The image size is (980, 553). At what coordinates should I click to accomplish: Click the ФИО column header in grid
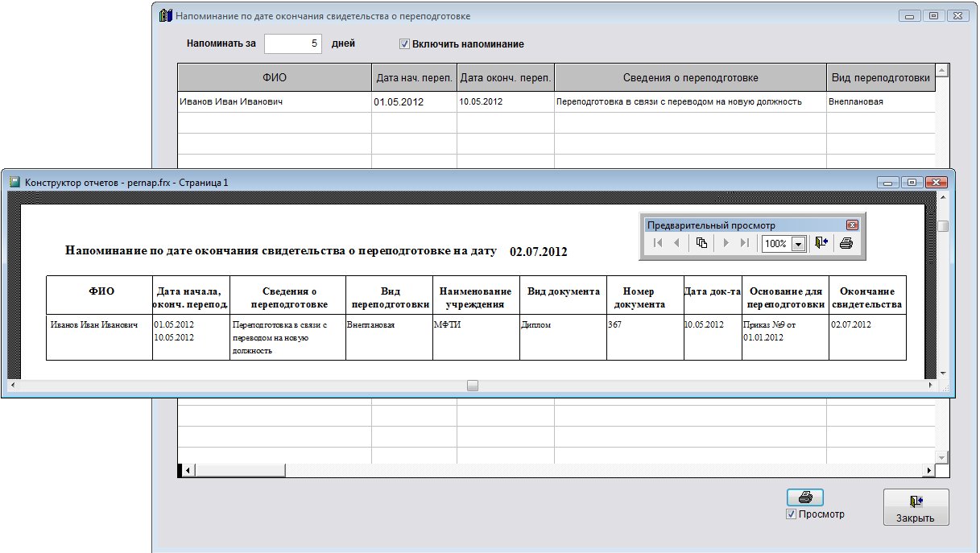click(274, 78)
